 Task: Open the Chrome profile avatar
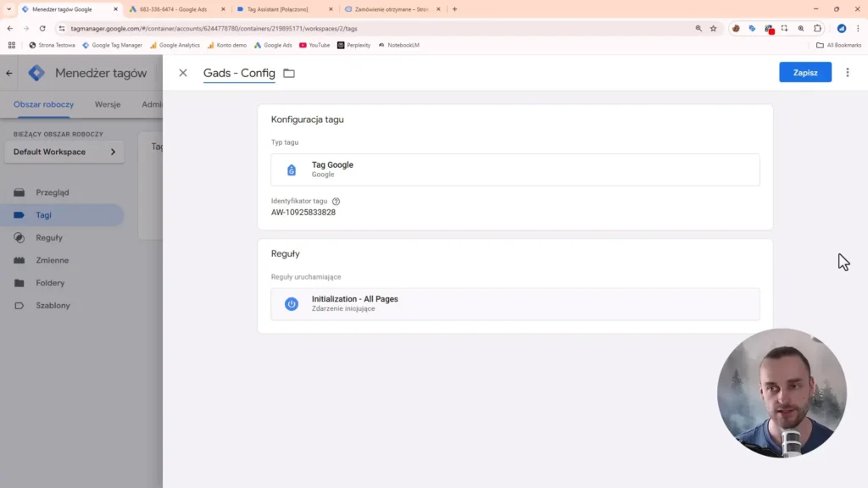click(x=842, y=28)
